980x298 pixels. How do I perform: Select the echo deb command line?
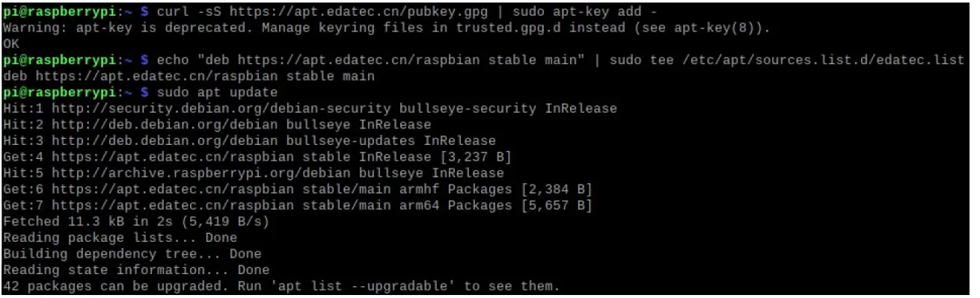click(x=483, y=60)
